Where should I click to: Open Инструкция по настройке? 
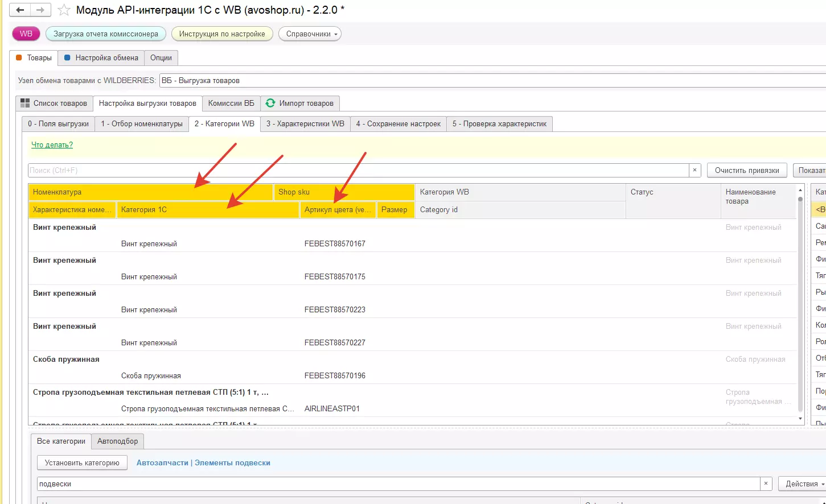pyautogui.click(x=222, y=34)
